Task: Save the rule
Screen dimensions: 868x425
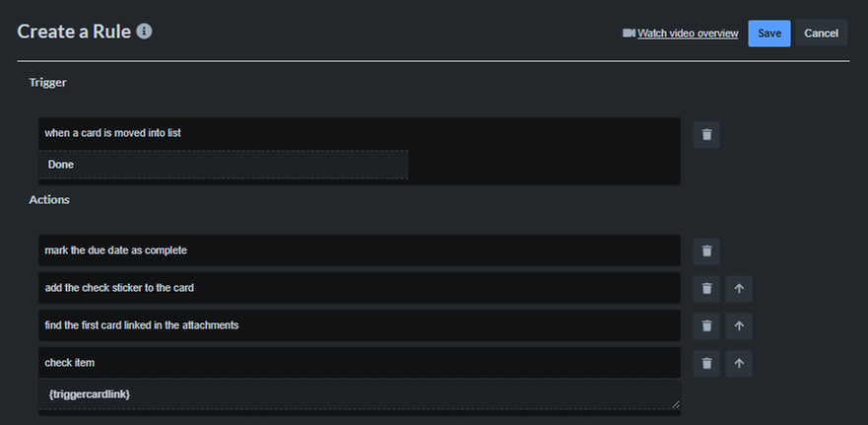Action: (768, 34)
